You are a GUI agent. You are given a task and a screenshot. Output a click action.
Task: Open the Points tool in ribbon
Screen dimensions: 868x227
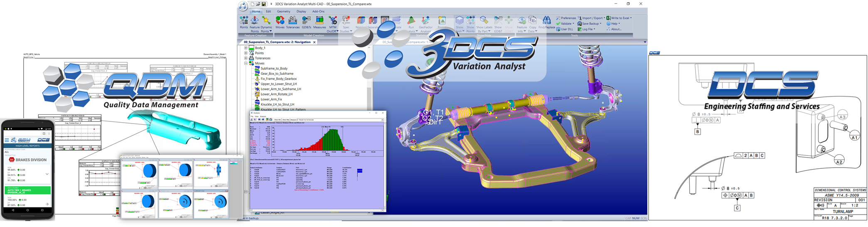point(244,23)
